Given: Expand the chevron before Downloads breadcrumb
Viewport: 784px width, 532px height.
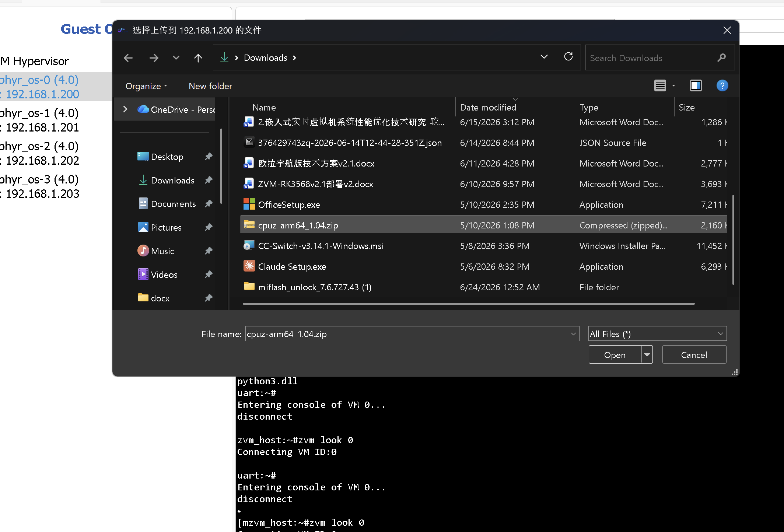Looking at the screenshot, I should pos(237,58).
